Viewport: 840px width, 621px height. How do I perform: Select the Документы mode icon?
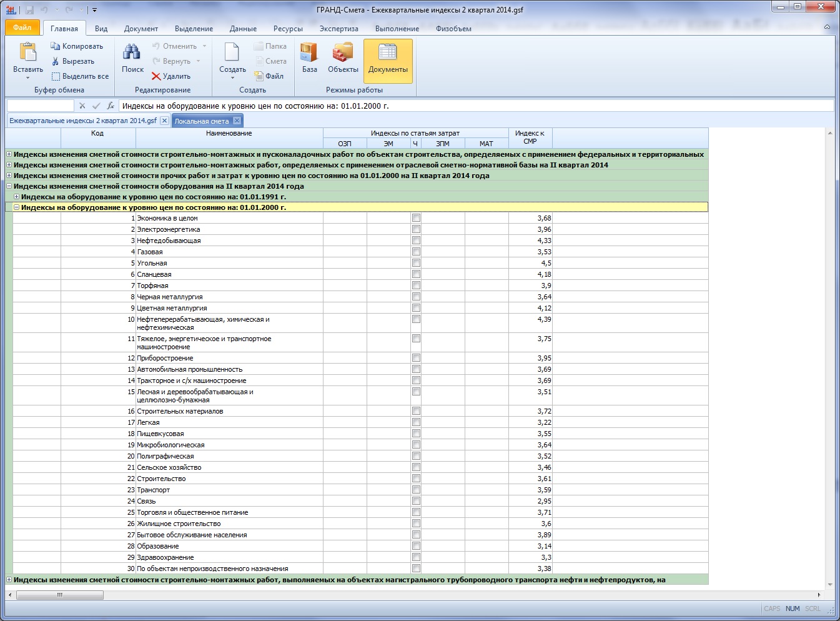click(387, 52)
